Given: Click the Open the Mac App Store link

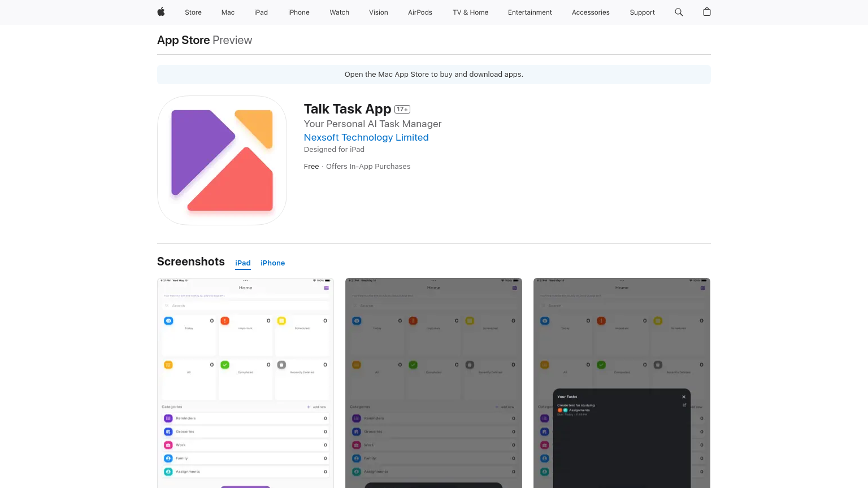Looking at the screenshot, I should pos(433,74).
